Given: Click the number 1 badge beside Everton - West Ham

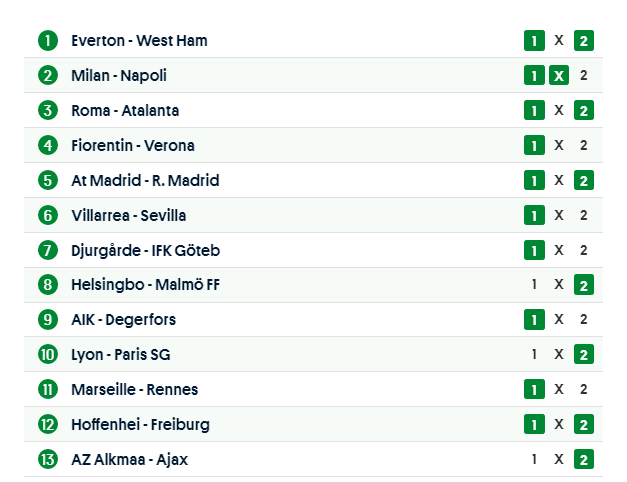Looking at the screenshot, I should pyautogui.click(x=48, y=41).
